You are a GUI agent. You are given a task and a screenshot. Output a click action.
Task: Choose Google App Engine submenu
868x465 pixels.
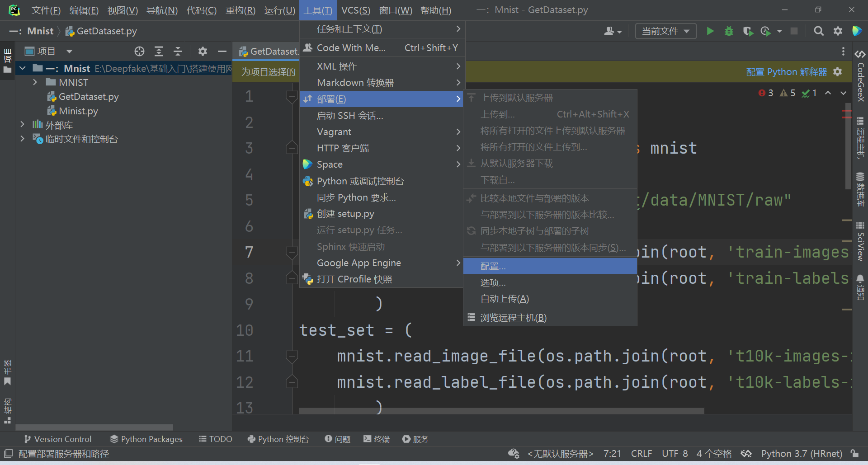coord(382,263)
